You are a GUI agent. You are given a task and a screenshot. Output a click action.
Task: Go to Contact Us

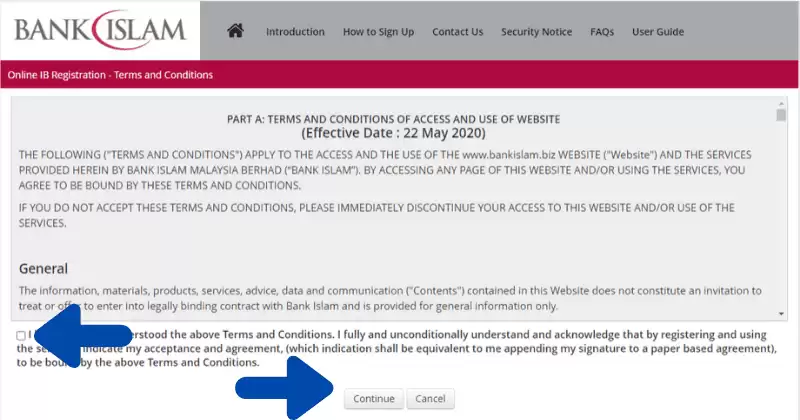point(457,32)
